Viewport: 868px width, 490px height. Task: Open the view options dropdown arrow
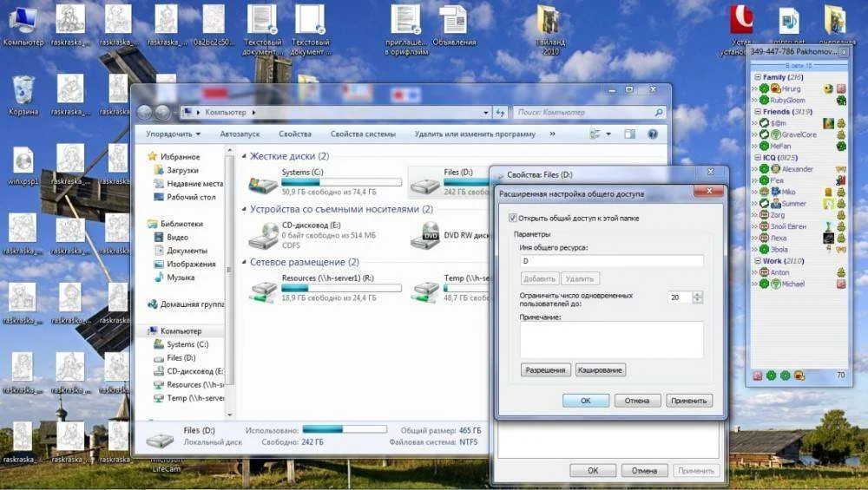tap(608, 134)
